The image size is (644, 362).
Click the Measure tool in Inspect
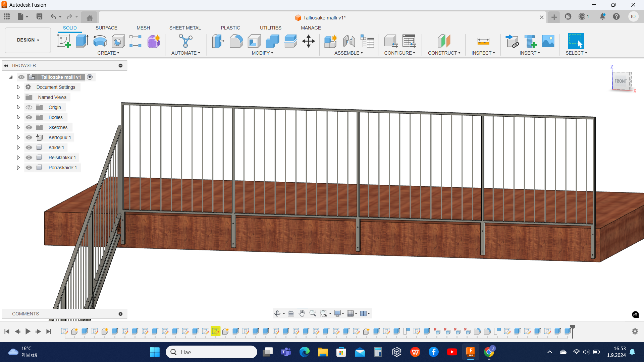pos(483,41)
